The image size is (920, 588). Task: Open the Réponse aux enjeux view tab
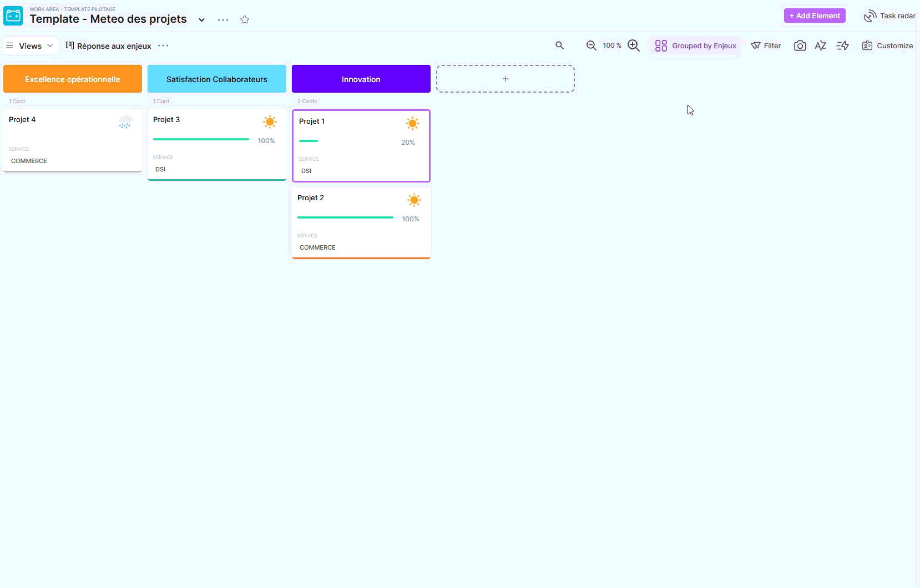coord(109,45)
